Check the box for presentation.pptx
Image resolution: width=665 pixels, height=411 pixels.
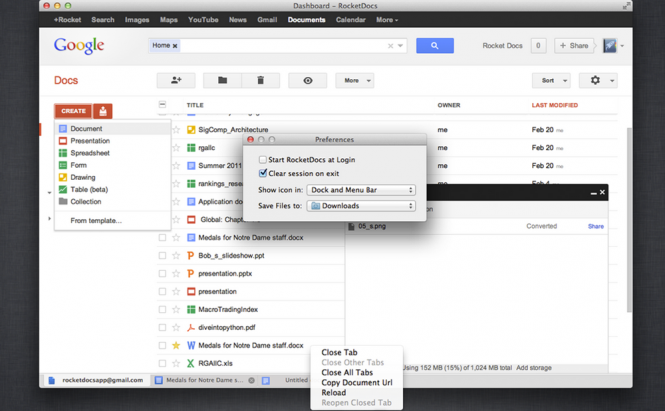(x=162, y=274)
